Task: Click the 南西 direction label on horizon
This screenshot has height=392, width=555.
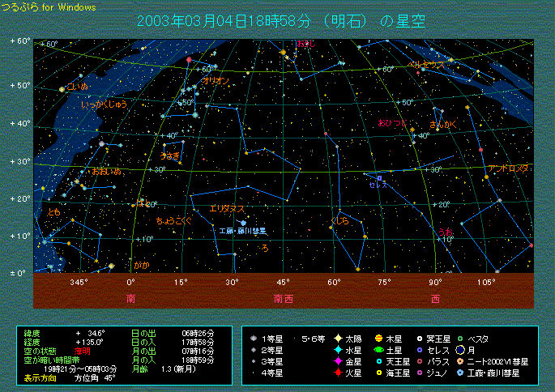Action: pyautogui.click(x=283, y=299)
